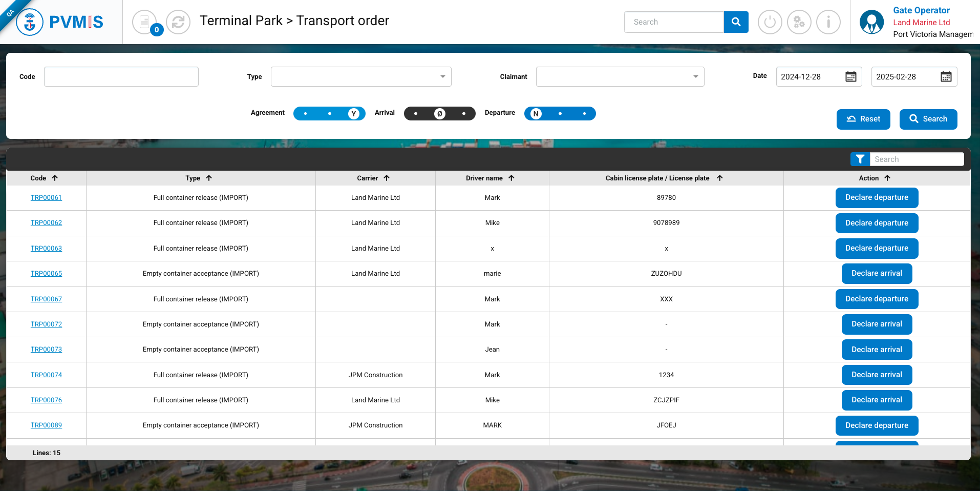The image size is (980, 491).
Task: Toggle the Departure three-state switch
Action: click(x=560, y=114)
